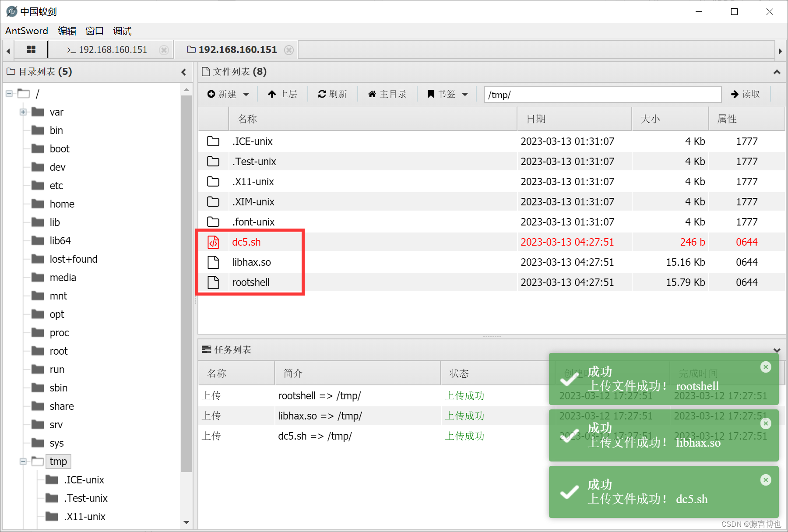
Task: Dismiss the rootshell upload success notification
Action: point(766,367)
